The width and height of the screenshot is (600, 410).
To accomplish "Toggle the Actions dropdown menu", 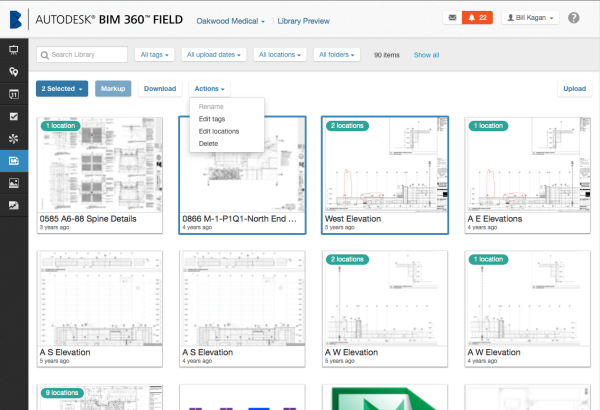I will [209, 88].
